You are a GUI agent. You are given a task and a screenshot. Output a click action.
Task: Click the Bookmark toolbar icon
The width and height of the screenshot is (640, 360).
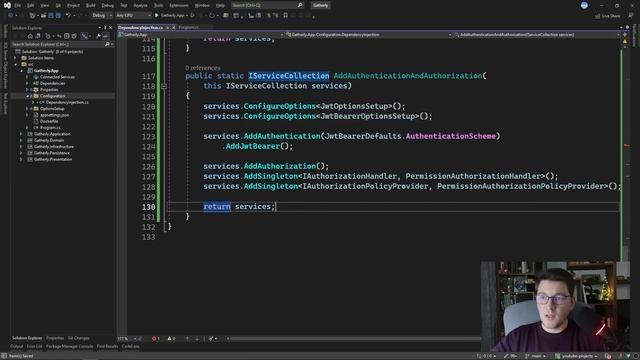(x=286, y=16)
